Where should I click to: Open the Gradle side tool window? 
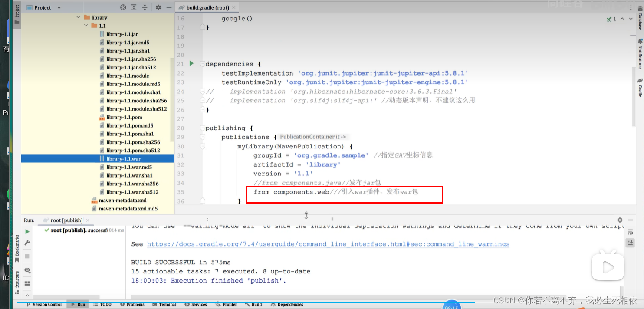pyautogui.click(x=640, y=88)
